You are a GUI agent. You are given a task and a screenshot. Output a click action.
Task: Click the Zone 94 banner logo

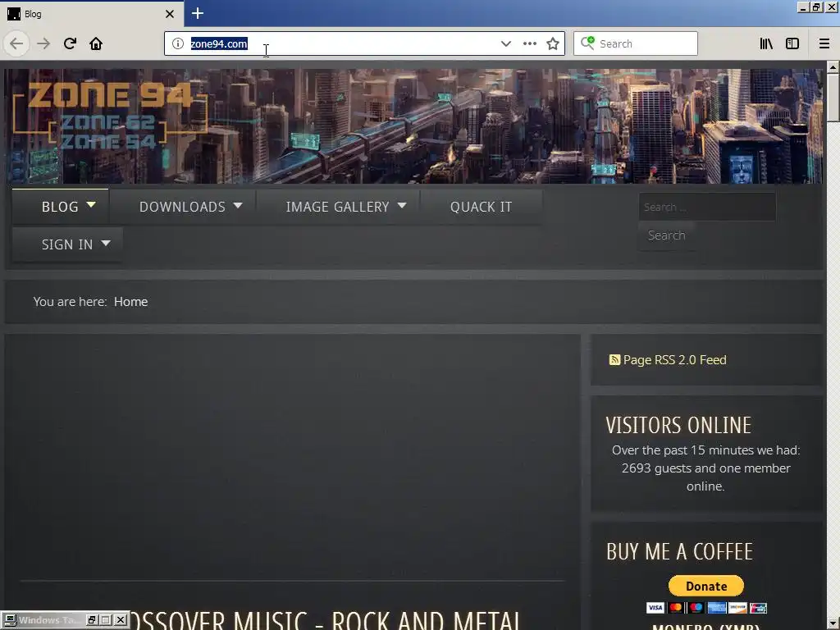(x=110, y=115)
